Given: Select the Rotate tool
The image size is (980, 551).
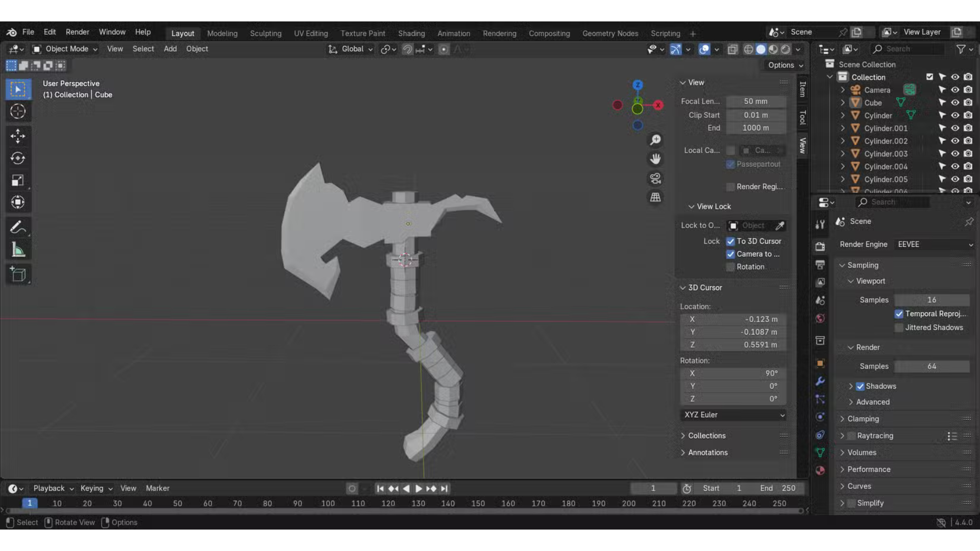Looking at the screenshot, I should (18, 158).
